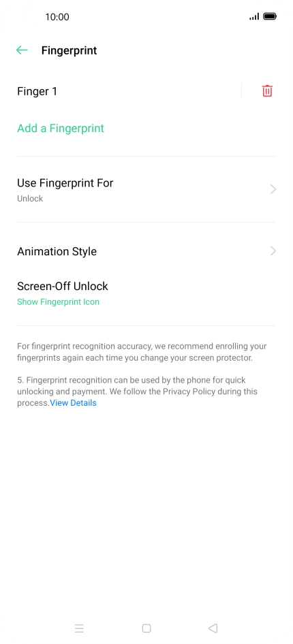
Task: Expand Use Fingerprint For chevron
Action: pyautogui.click(x=273, y=189)
